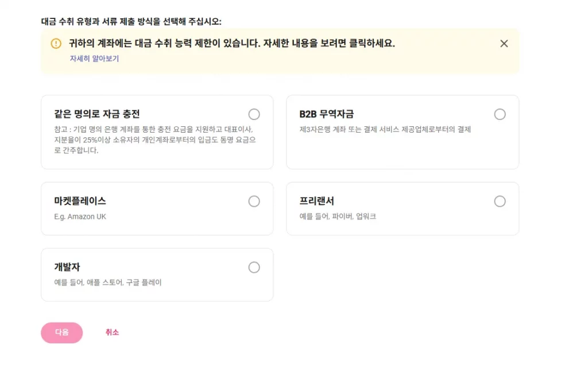Click the 같은 명의로 자금 충전 card title
Image resolution: width=588 pixels, height=379 pixels.
click(97, 114)
